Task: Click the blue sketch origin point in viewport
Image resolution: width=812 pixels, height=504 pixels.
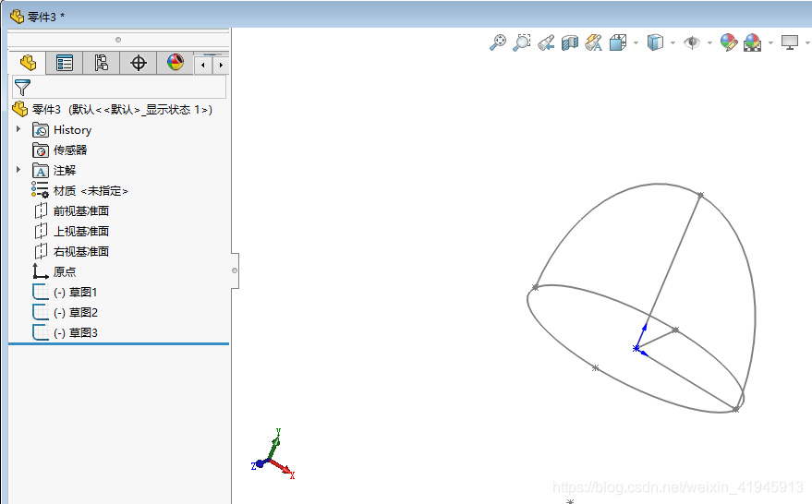Action: pos(636,348)
